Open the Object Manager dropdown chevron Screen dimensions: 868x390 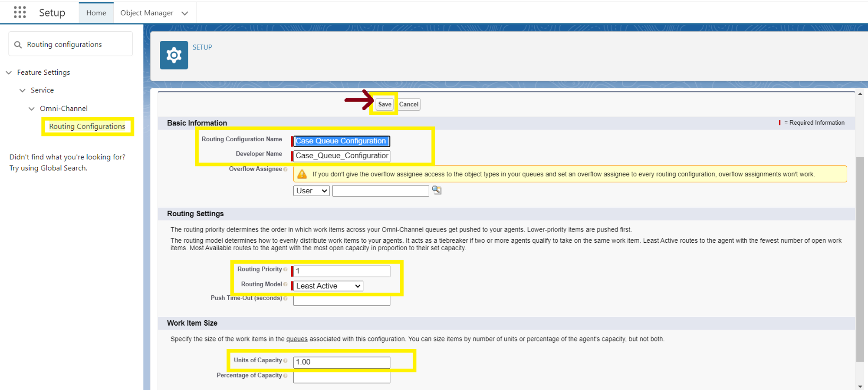coord(185,13)
